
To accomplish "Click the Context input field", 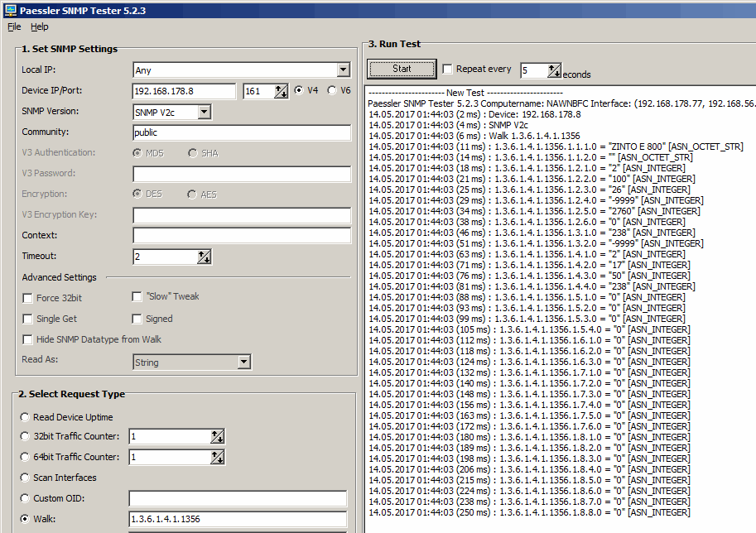I will tap(242, 236).
